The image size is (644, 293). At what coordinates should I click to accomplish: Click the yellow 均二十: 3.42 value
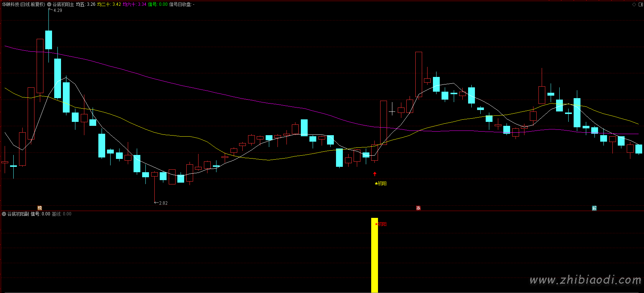click(109, 4)
